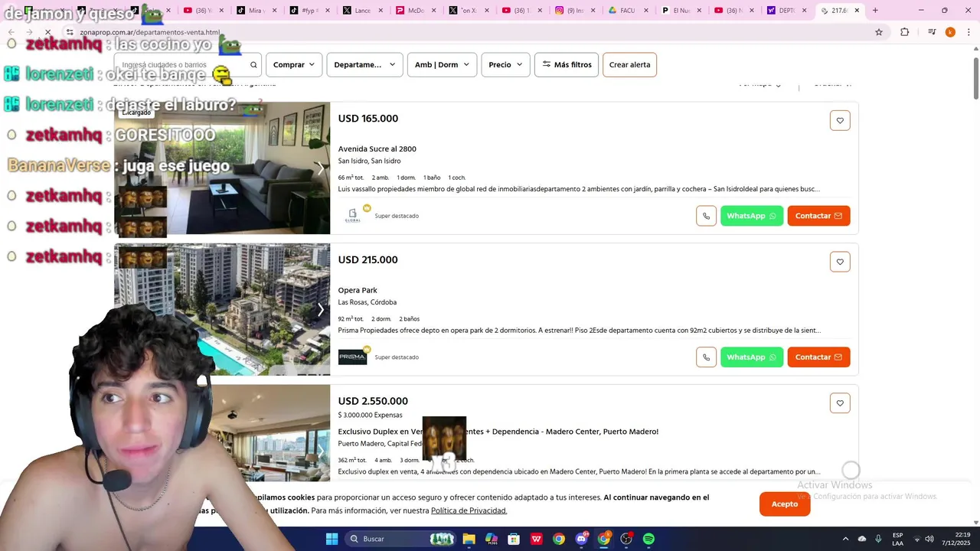Advance the Avenida Sucre photo carousel
980x551 pixels.
(x=320, y=168)
